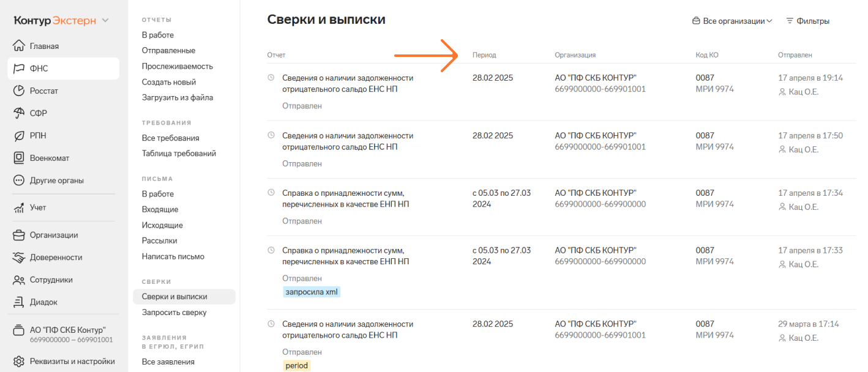Viewport: 868px width, 372px height.
Task: Open РПН leaf icon in sidebar
Action: (x=18, y=136)
